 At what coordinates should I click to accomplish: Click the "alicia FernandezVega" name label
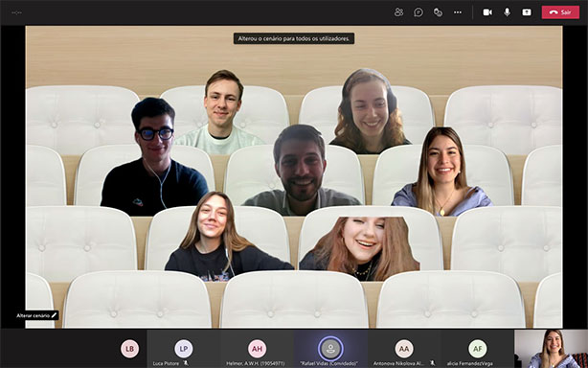coord(470,363)
